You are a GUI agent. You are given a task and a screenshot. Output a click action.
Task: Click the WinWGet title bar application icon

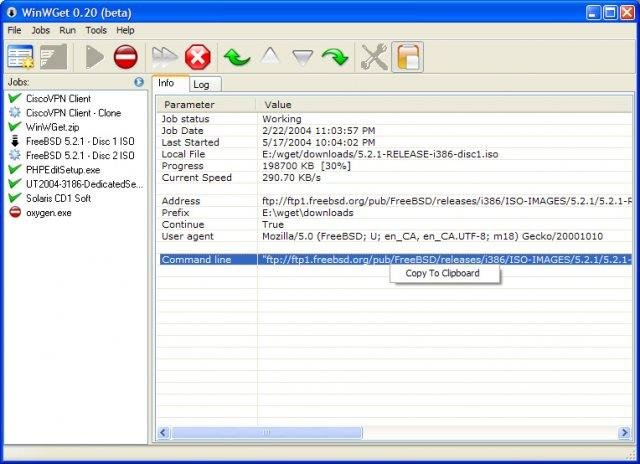(x=11, y=13)
